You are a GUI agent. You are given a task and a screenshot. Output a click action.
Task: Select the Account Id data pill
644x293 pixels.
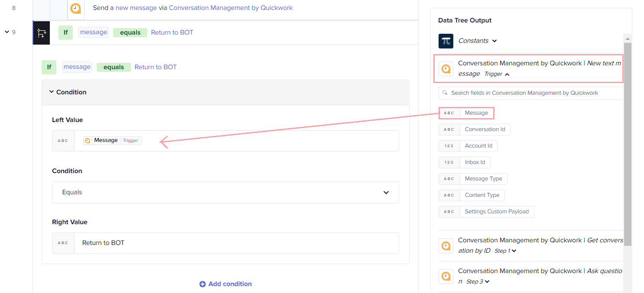[x=468, y=146]
